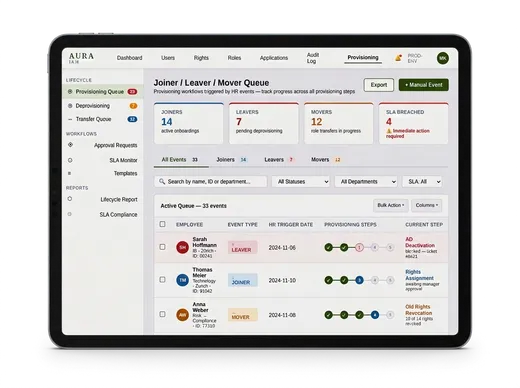
Task: Click the Export button
Action: pyautogui.click(x=379, y=85)
